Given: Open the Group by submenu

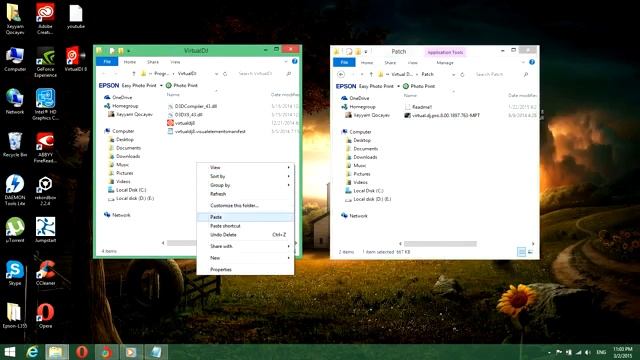Looking at the screenshot, I should (x=245, y=185).
